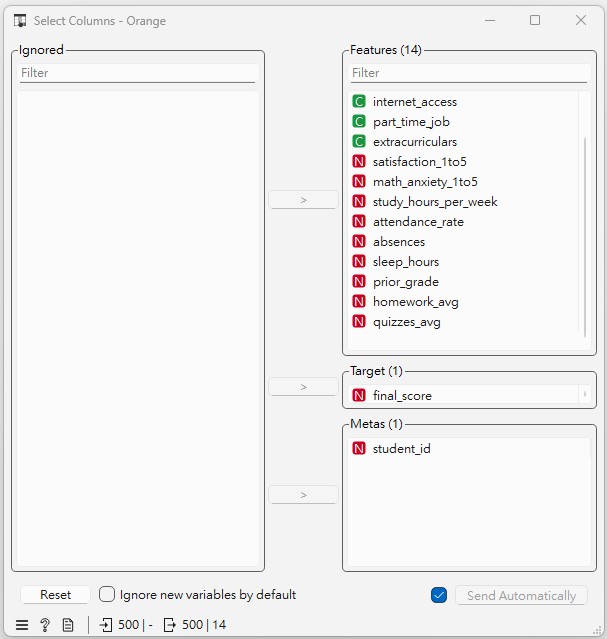Select the study_hours_per_week feature
Image resolution: width=607 pixels, height=639 pixels.
(435, 202)
